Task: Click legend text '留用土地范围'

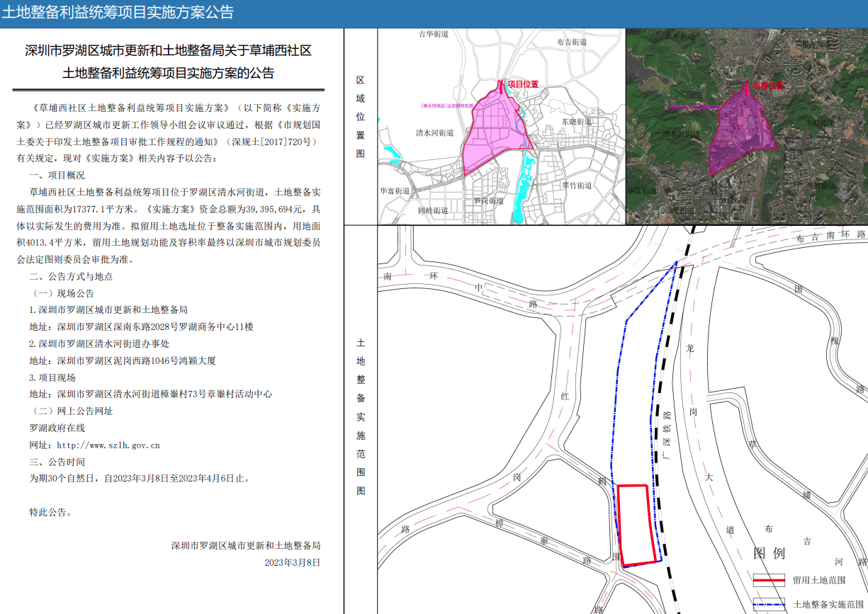Action: point(820,580)
